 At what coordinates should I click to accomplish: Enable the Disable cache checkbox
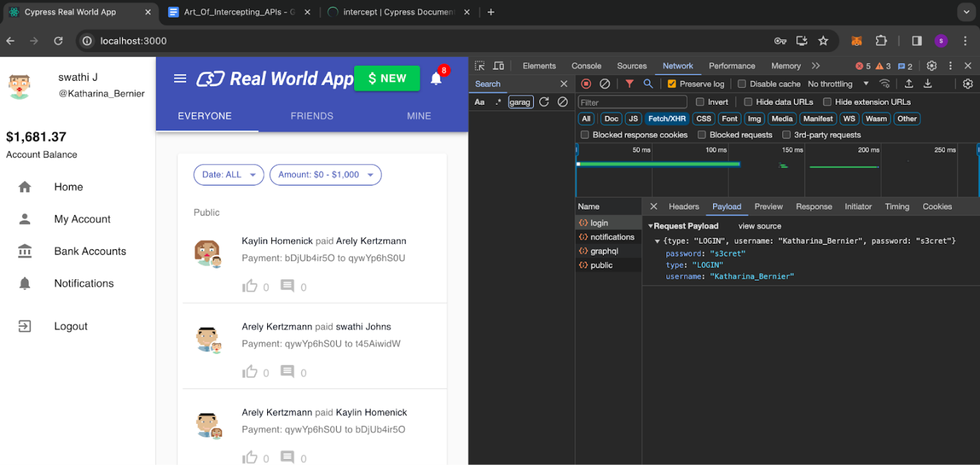click(742, 84)
